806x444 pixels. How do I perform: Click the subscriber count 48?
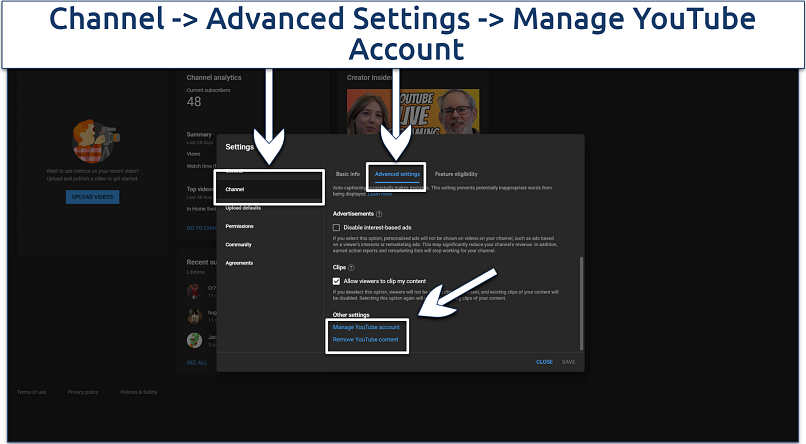point(194,102)
